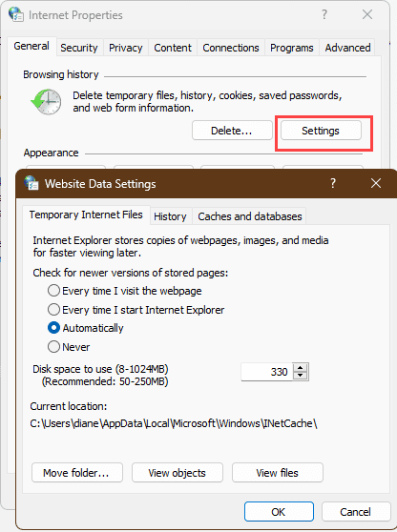
Task: Click Help question mark in Website Data Settings
Action: point(333,183)
